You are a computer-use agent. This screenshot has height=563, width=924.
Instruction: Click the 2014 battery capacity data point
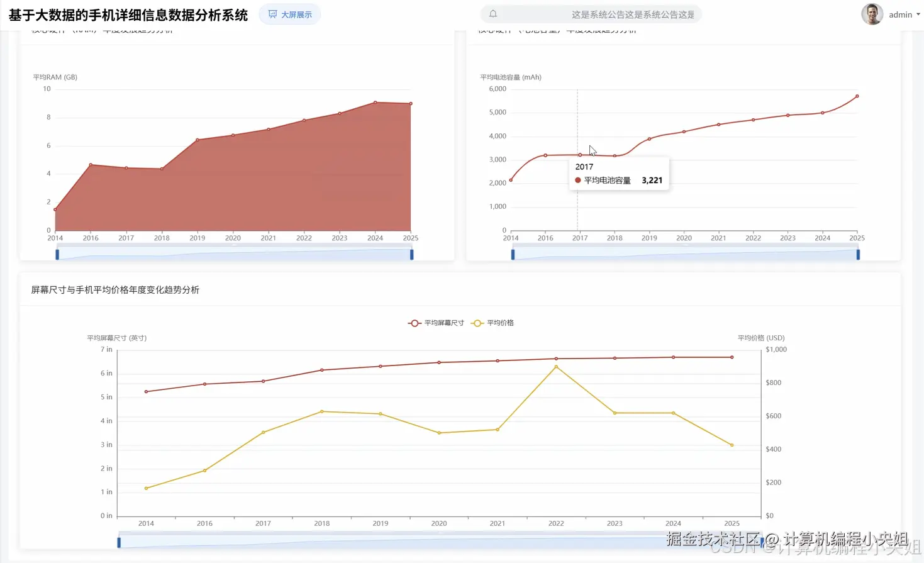(x=511, y=180)
